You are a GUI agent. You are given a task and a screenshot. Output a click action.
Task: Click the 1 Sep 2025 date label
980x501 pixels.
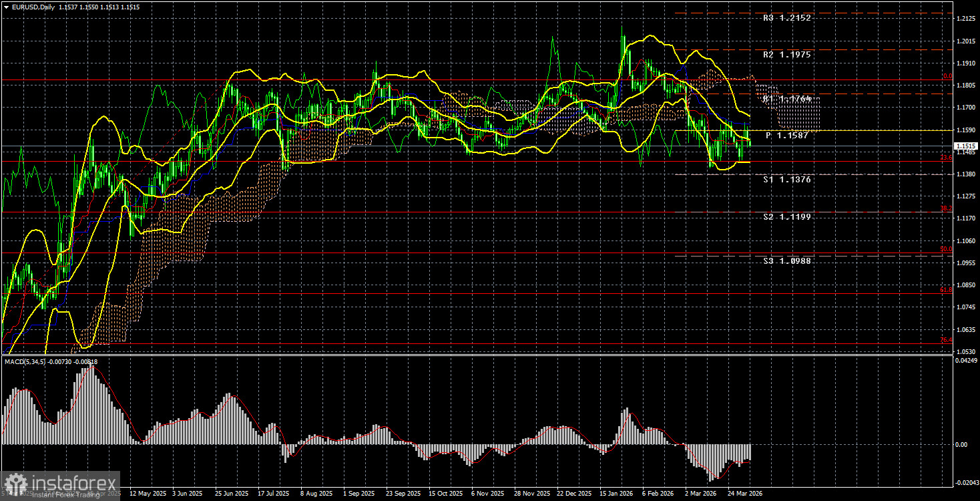point(359,494)
